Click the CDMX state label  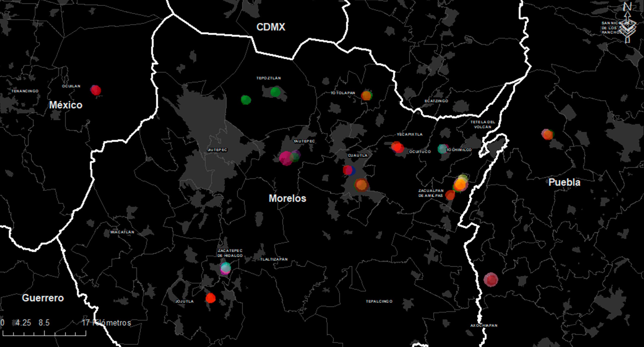point(271,27)
